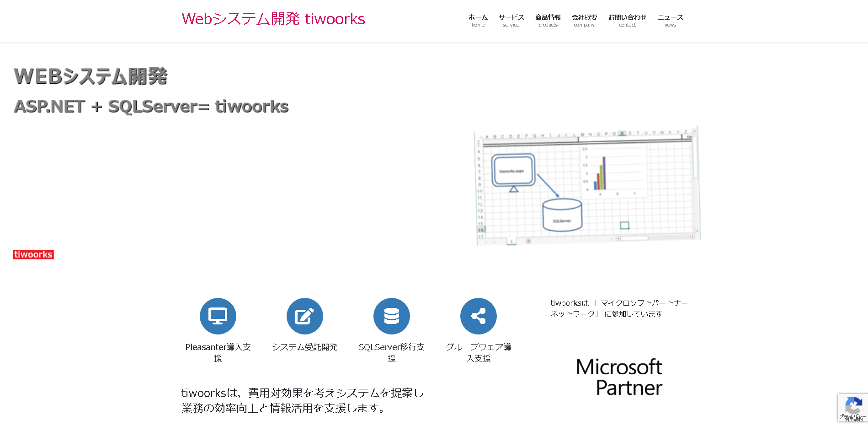Viewport: 868px width, 426px height.
Task: Click the Microsoft Partner logo
Action: click(619, 377)
